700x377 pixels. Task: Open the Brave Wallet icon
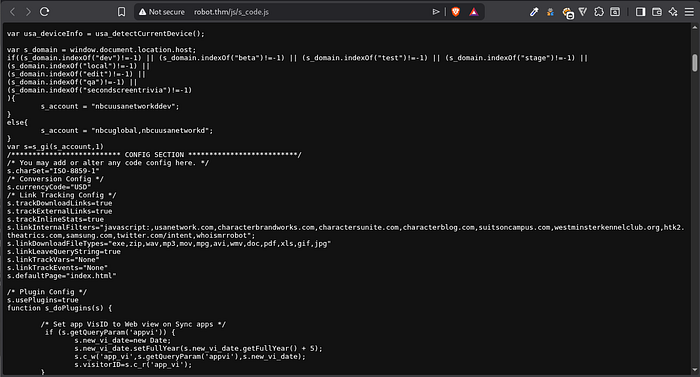pos(657,12)
